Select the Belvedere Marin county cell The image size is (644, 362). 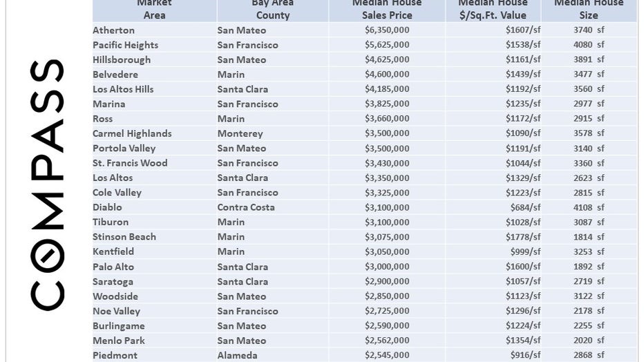231,75
